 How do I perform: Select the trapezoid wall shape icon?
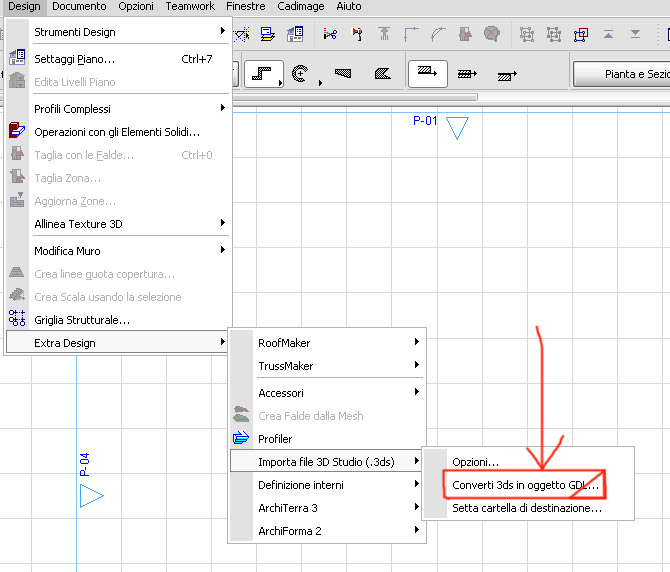point(343,73)
